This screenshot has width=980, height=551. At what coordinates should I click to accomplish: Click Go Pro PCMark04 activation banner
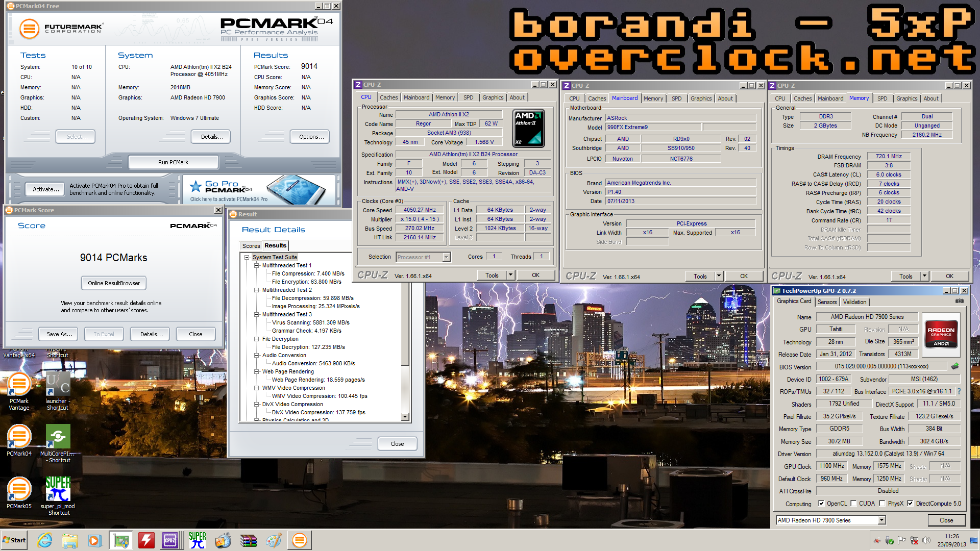coord(259,190)
